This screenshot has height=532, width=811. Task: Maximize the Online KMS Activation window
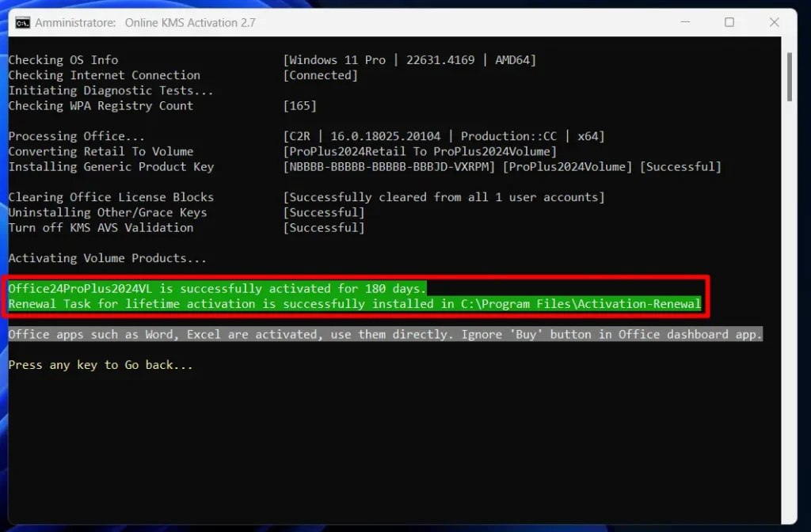(x=729, y=22)
